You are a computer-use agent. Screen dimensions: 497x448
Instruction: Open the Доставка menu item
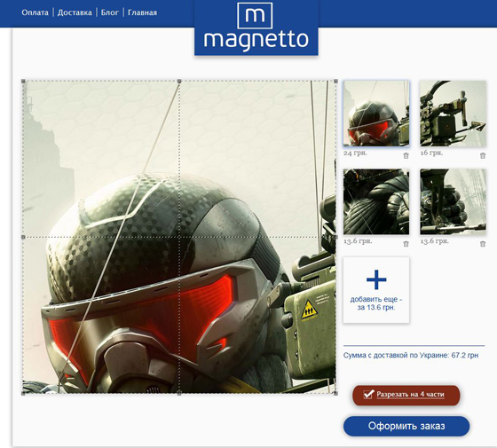click(75, 12)
